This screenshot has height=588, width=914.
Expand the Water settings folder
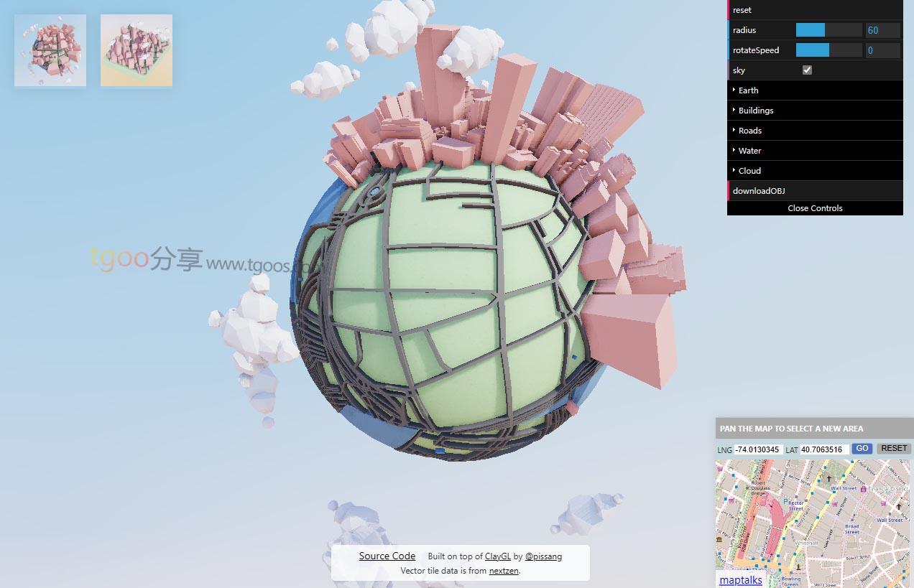[x=749, y=151]
